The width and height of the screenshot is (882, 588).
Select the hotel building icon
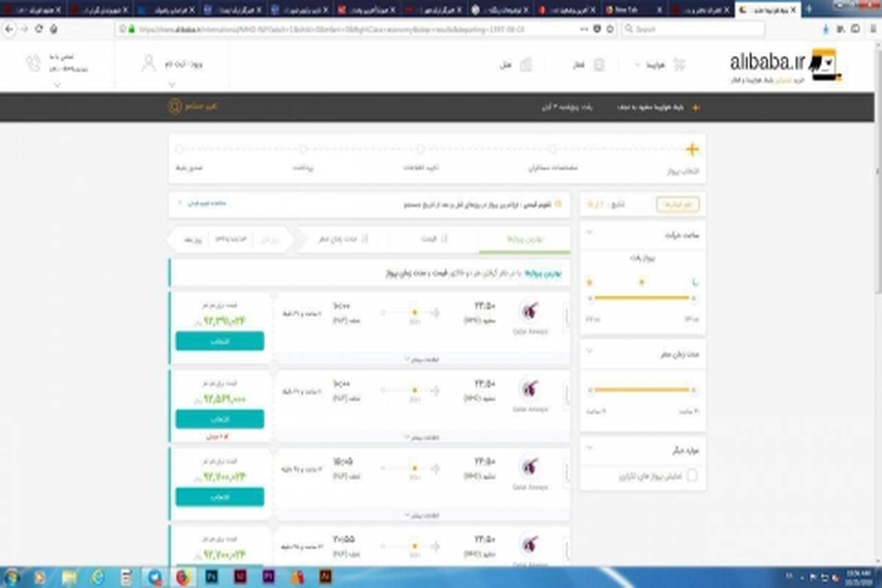coord(526,65)
